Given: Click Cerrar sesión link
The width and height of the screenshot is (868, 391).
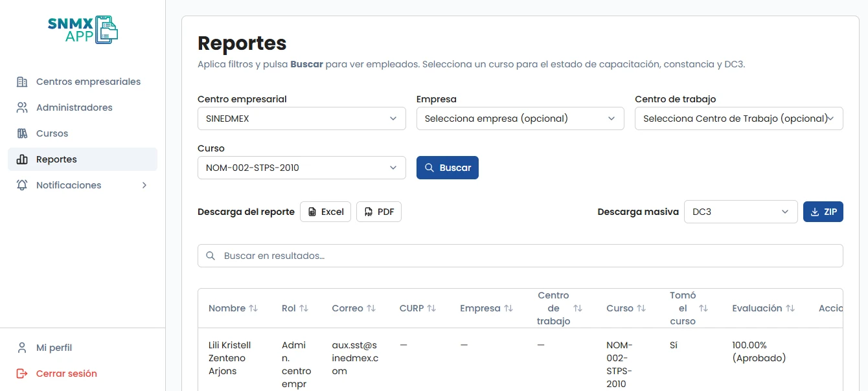Looking at the screenshot, I should point(82,374).
